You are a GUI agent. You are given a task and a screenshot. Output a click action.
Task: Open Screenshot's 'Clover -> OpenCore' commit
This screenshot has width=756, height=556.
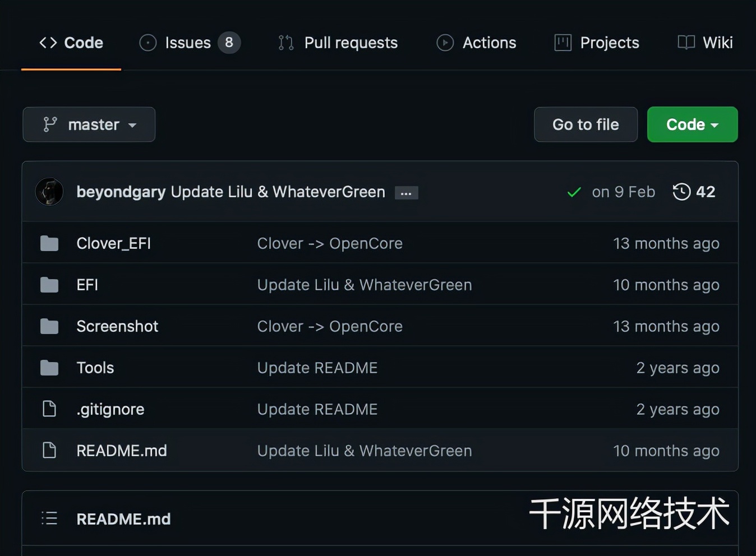330,326
